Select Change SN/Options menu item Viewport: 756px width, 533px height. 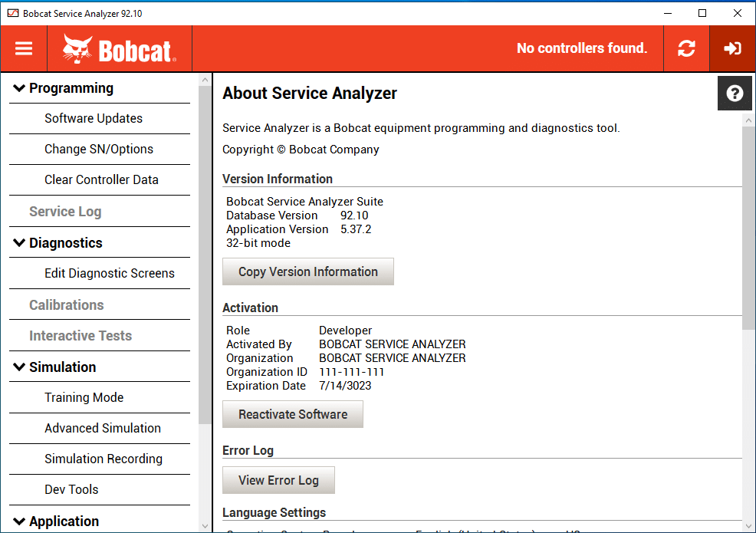(x=99, y=150)
